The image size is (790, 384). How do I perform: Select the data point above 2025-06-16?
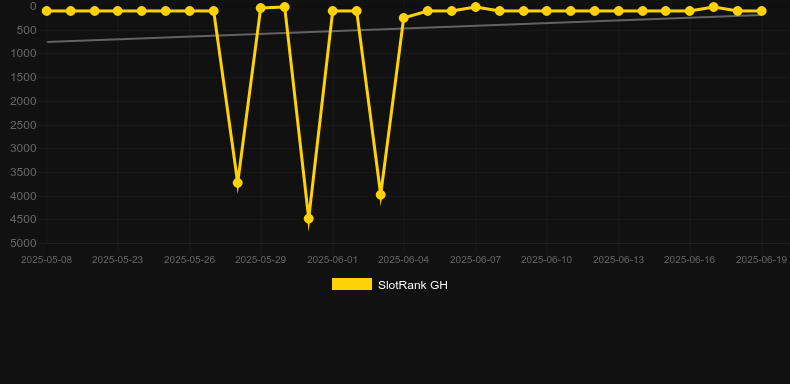690,11
